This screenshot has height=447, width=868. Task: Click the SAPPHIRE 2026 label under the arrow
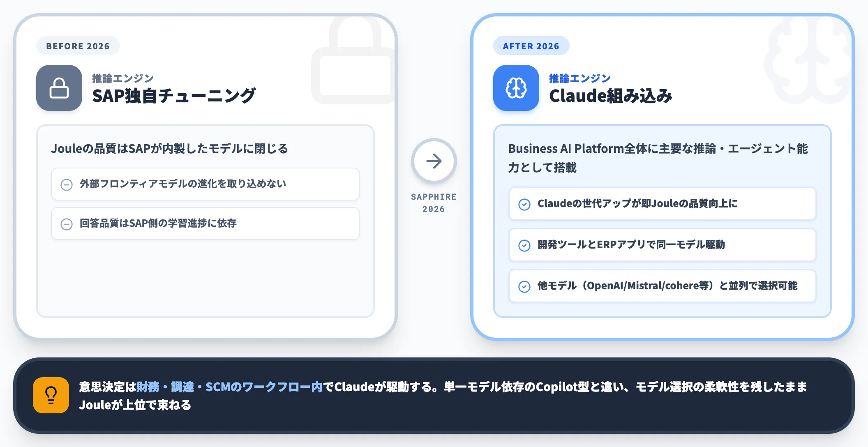pos(434,203)
